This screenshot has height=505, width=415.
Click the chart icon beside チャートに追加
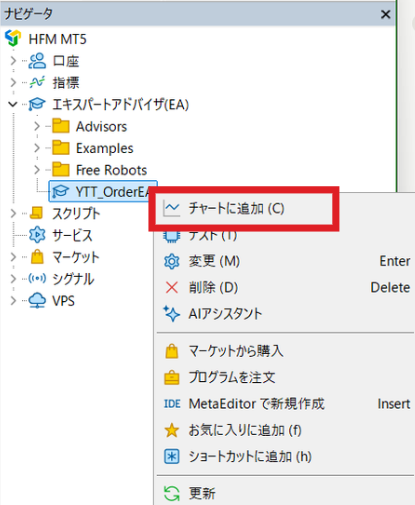tap(172, 209)
